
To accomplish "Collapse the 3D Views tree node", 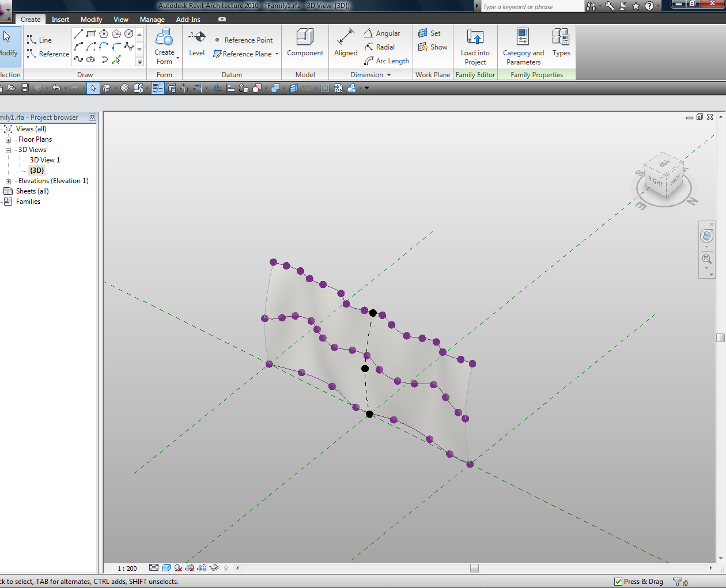I will (9, 150).
